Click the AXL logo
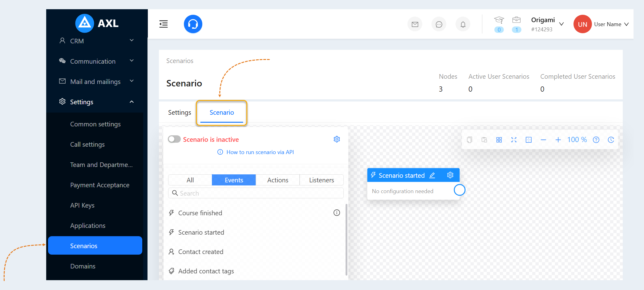 tap(97, 23)
